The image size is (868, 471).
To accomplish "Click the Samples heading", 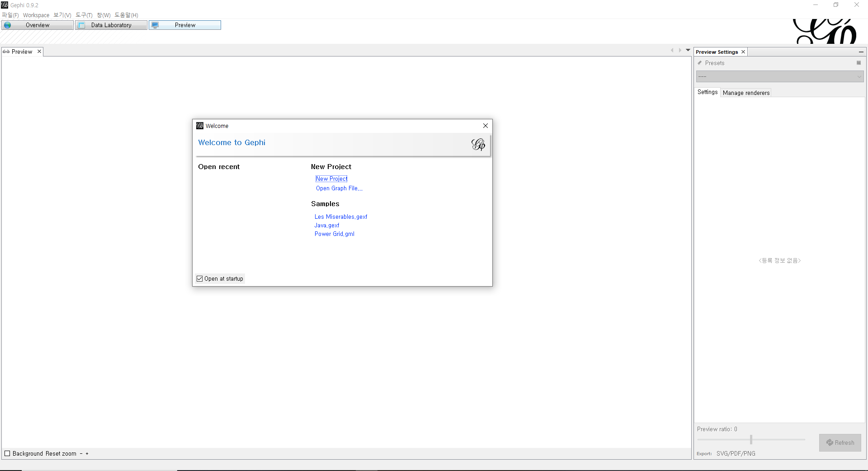I will click(x=325, y=204).
